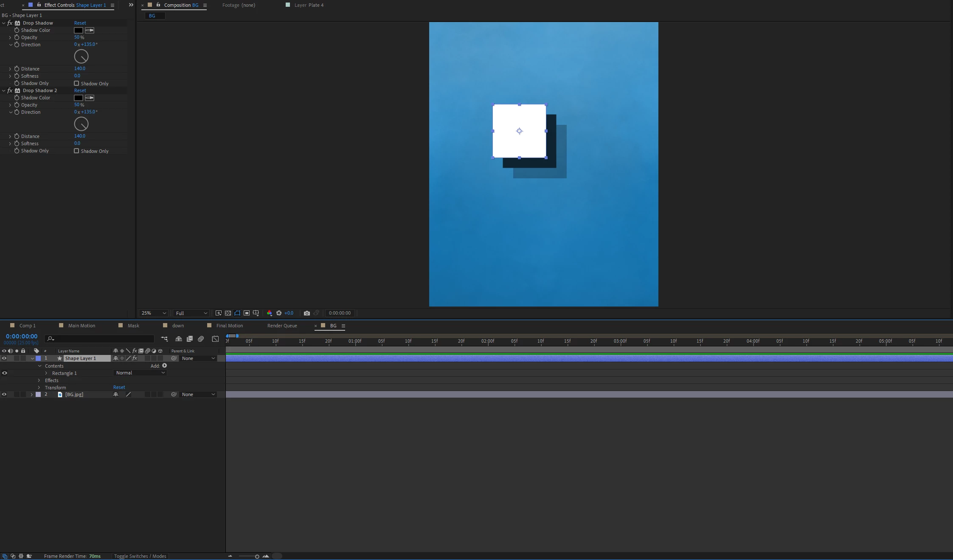Open the 25% magnification dropdown
The image size is (953, 560).
click(154, 313)
